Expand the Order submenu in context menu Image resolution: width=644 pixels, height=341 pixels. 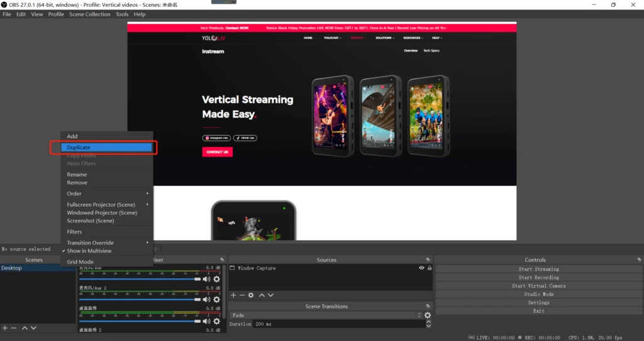pyautogui.click(x=108, y=193)
